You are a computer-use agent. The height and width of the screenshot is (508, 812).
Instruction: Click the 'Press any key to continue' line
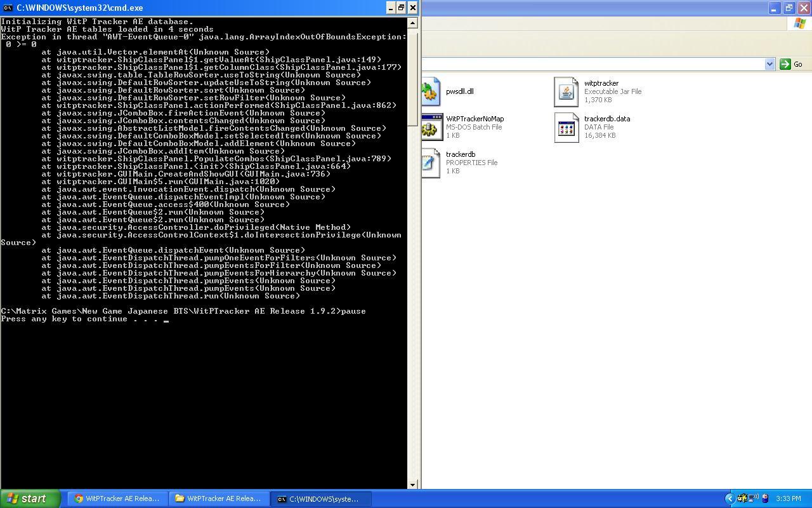[x=85, y=319]
